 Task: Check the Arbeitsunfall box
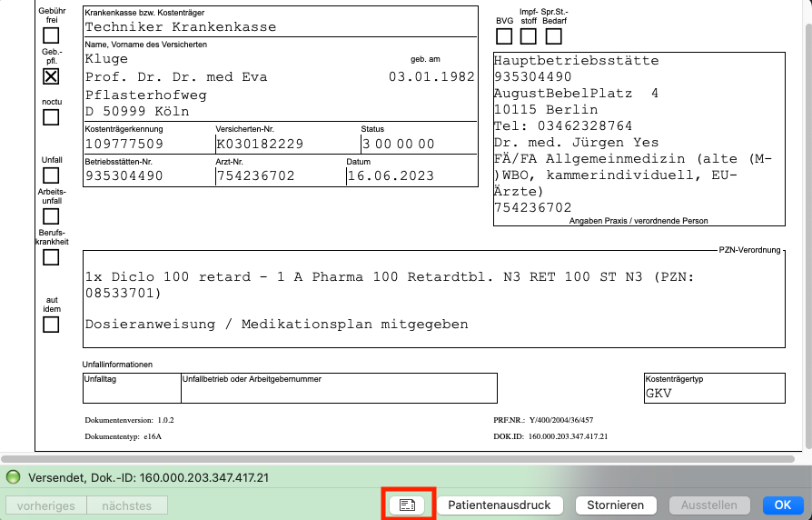[51, 215]
